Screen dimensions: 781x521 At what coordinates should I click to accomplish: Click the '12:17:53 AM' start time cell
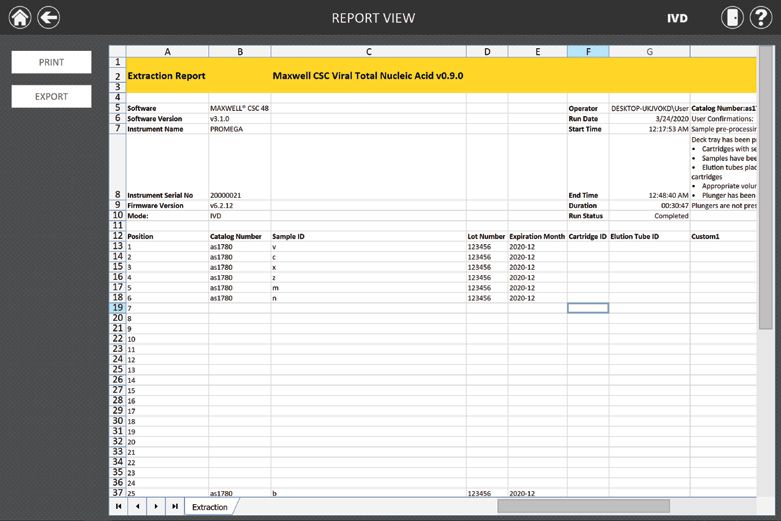tap(650, 129)
